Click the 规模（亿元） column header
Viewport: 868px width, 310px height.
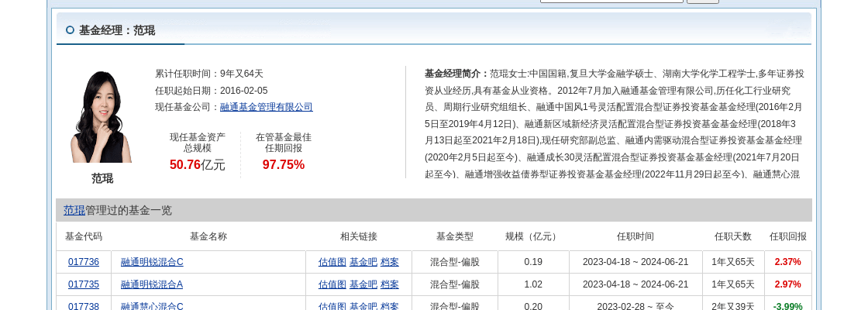(x=533, y=236)
